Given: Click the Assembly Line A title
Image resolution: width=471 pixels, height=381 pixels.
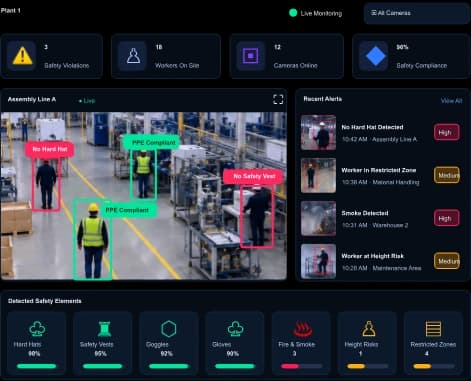Looking at the screenshot, I should [x=32, y=99].
